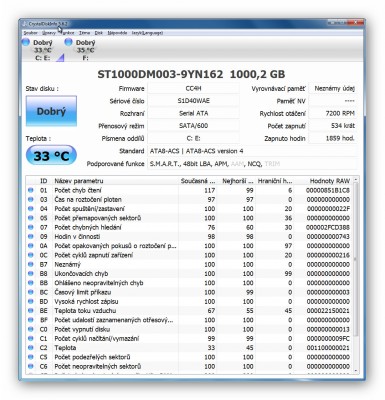Click the 1859 hod. power-on hours field
Viewport: 385px width, 400px height.
[332, 138]
